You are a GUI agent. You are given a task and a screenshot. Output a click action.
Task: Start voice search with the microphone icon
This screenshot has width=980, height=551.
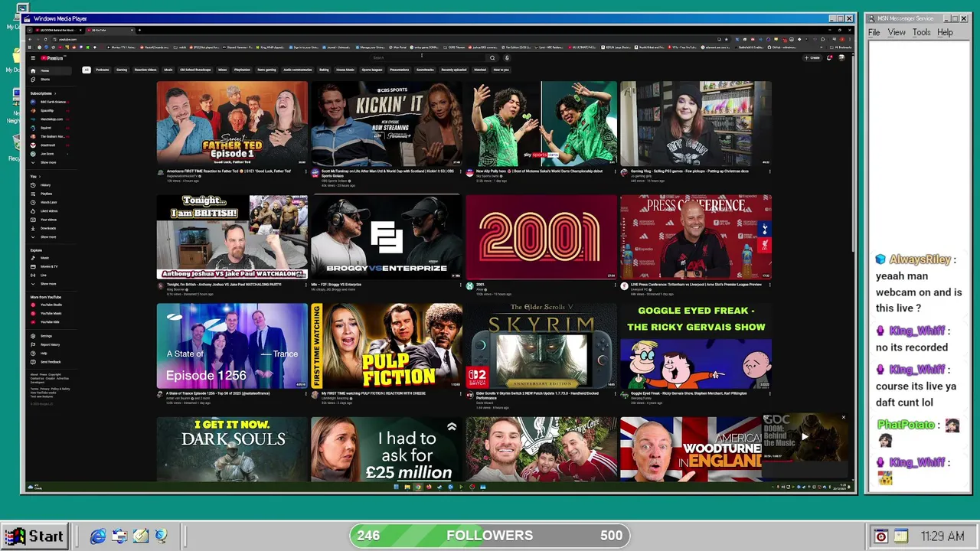click(506, 58)
